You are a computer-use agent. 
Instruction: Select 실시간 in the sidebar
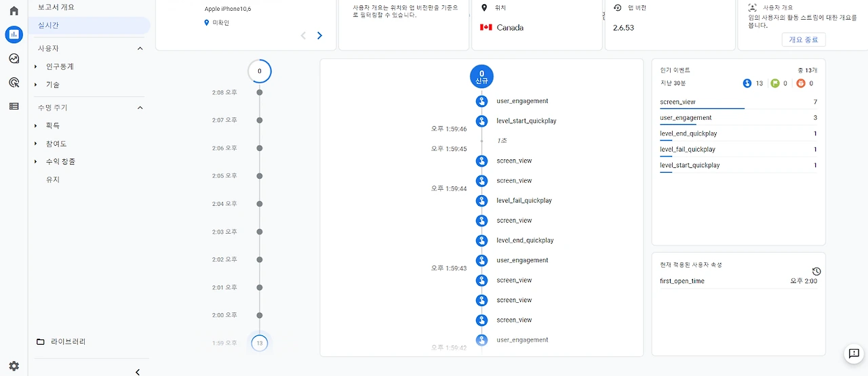89,26
